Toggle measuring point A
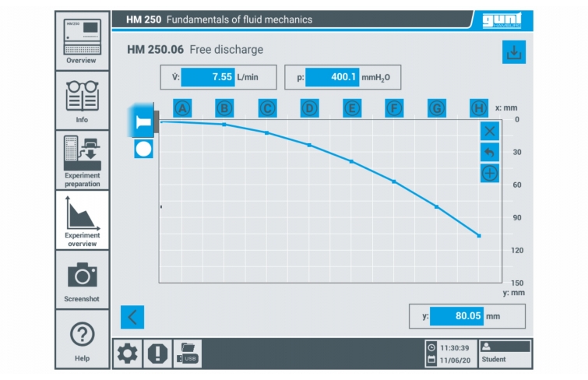This screenshot has width=588, height=380. [182, 108]
